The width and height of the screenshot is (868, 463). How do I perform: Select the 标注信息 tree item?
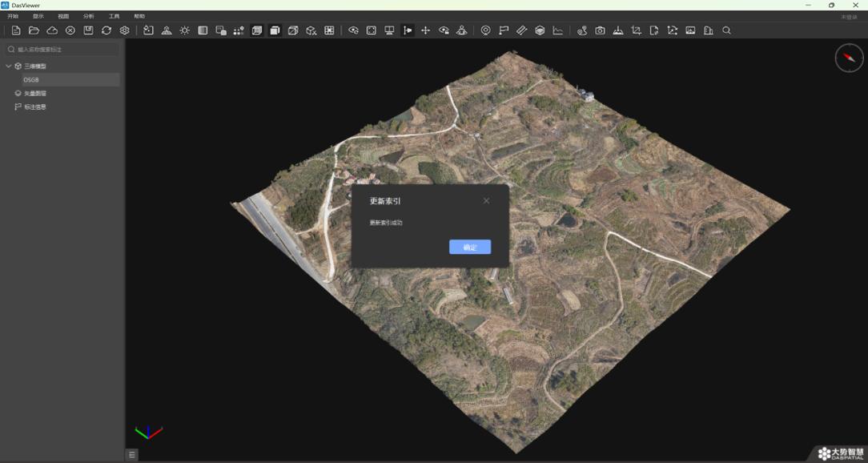pos(35,107)
